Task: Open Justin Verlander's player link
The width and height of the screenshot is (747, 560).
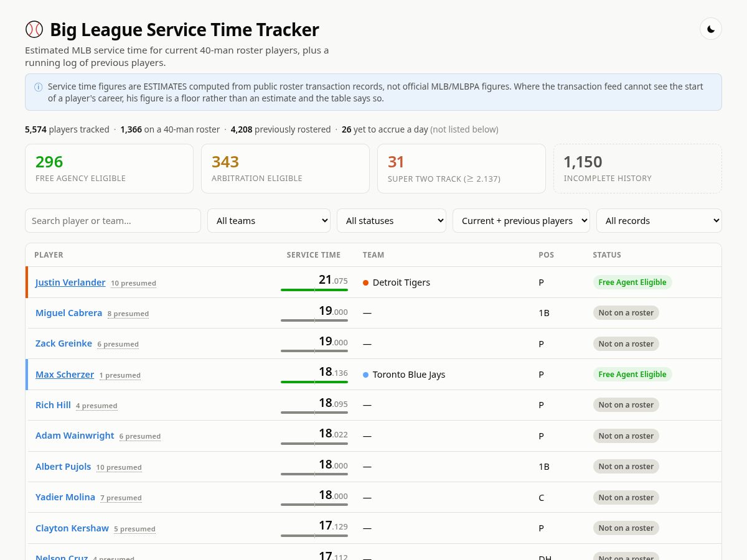Action: [70, 282]
